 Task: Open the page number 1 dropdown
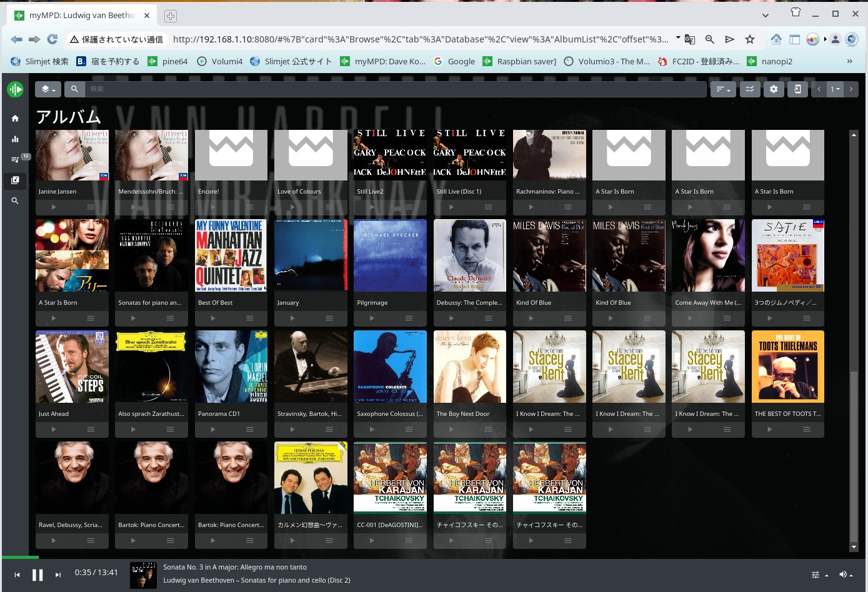(x=835, y=89)
